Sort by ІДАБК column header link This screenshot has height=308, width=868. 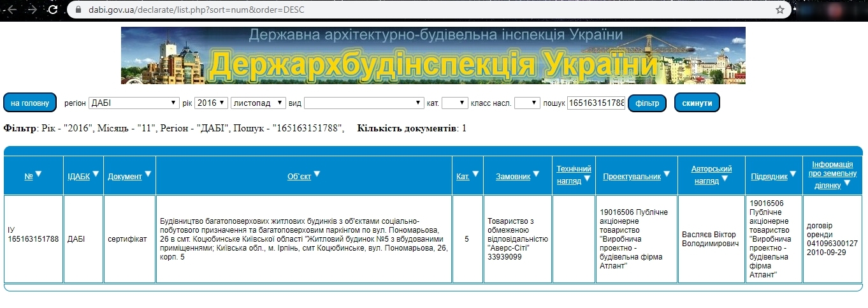[x=78, y=177]
